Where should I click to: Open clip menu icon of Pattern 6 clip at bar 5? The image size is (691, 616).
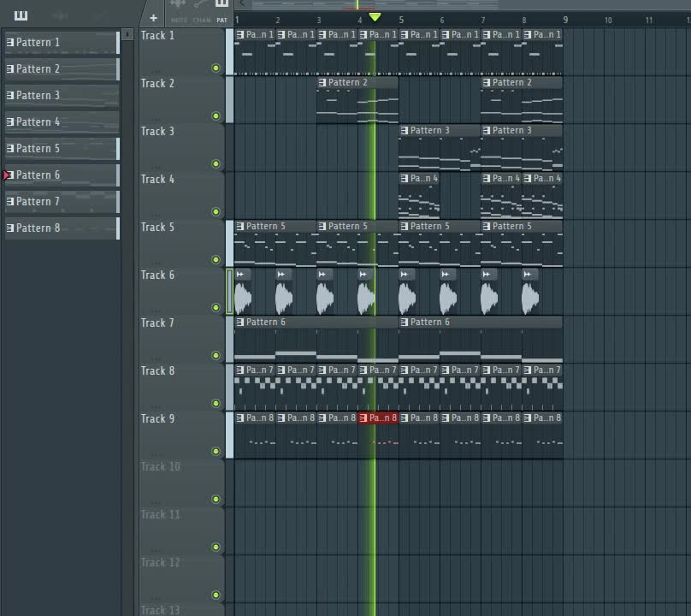[x=405, y=323]
